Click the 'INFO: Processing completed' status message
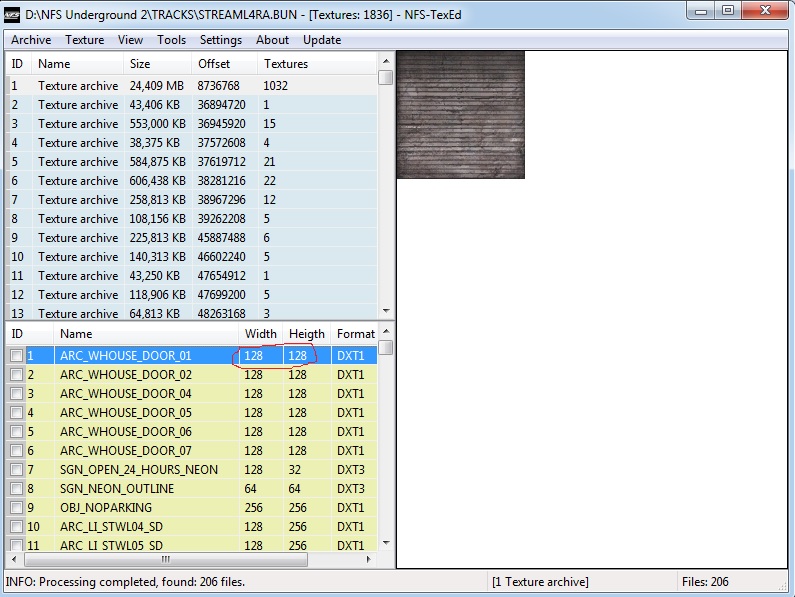The image size is (795, 597). [x=125, y=582]
